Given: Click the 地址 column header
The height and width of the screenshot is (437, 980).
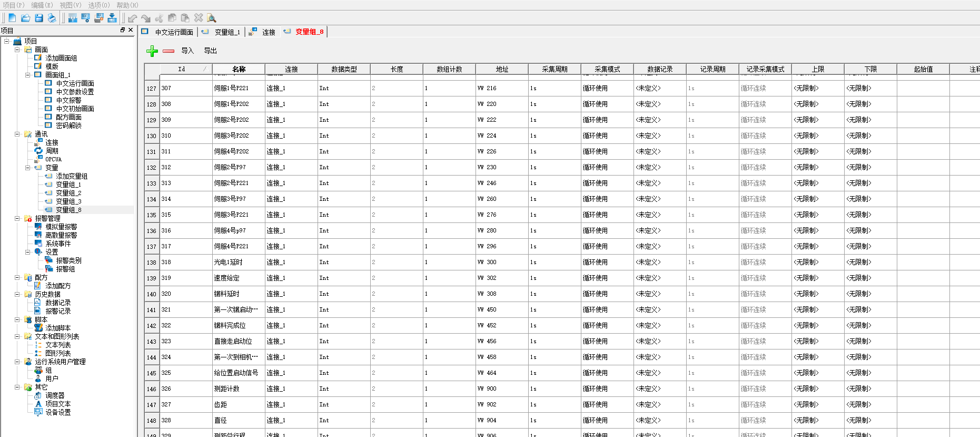Looking at the screenshot, I should tap(502, 69).
